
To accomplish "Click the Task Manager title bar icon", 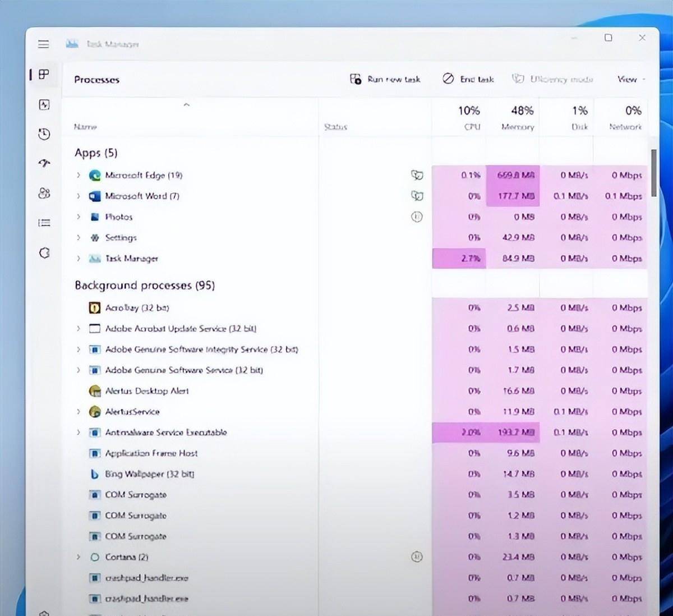I will [72, 44].
